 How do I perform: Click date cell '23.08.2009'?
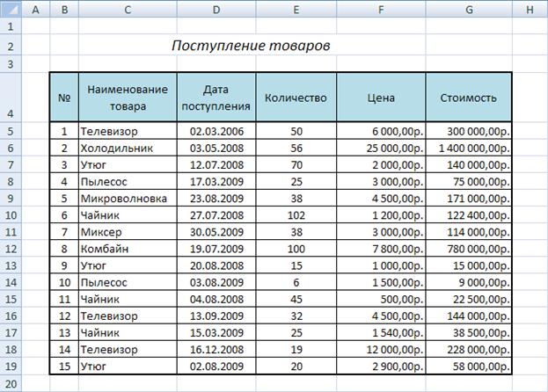pyautogui.click(x=216, y=199)
